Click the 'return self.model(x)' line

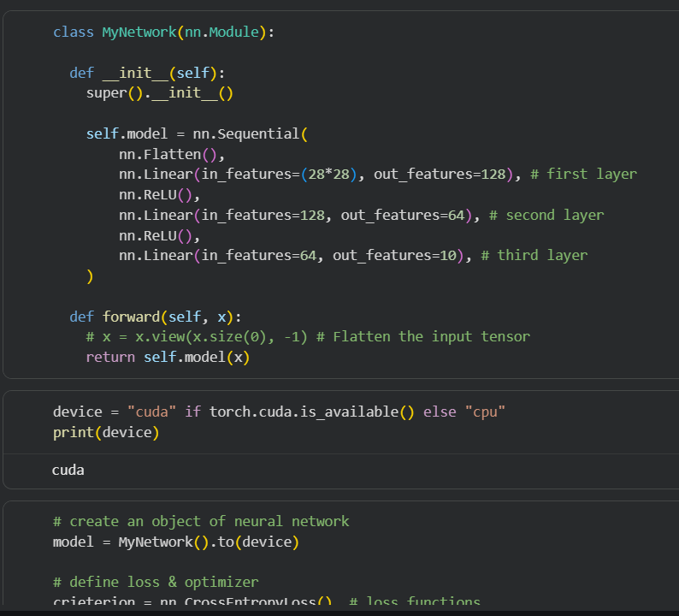coord(168,357)
